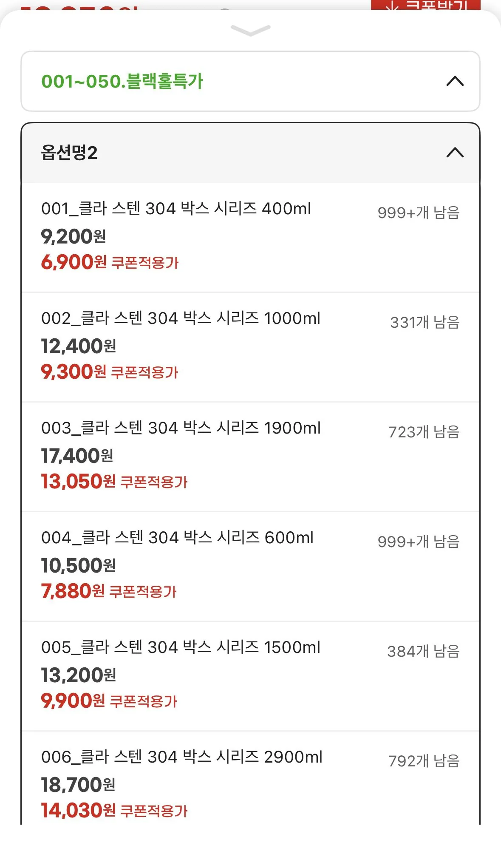Tap 331개 남음 stock label
Screen dimensions: 501x868
[425, 322]
